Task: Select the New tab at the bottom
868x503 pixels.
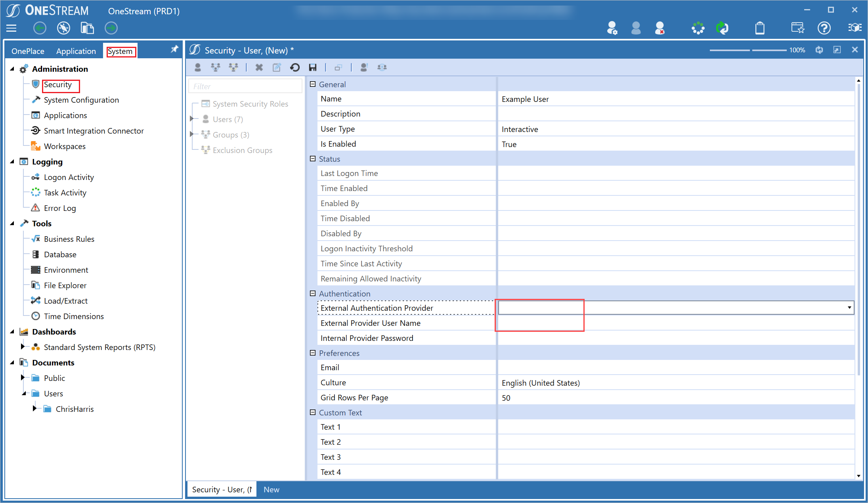Action: (271, 490)
